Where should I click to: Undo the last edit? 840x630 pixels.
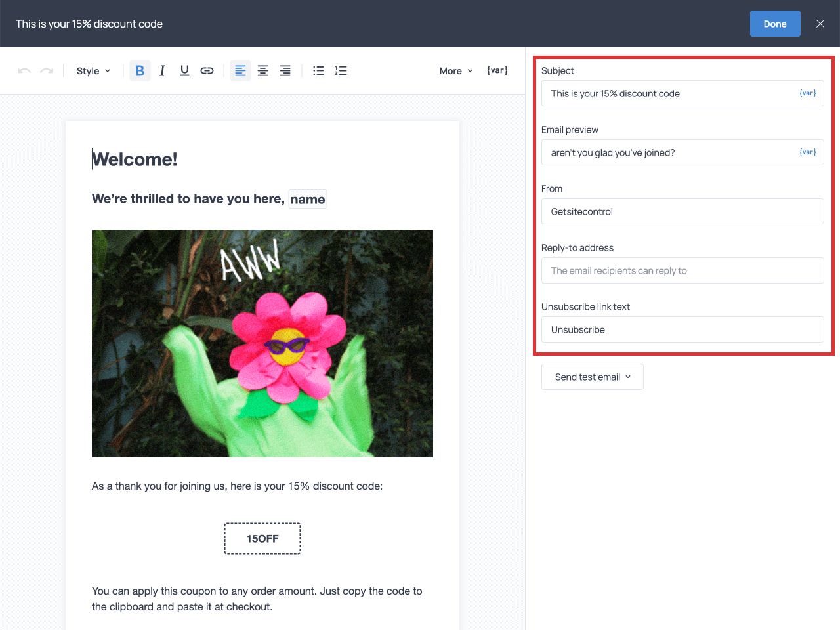coord(24,70)
